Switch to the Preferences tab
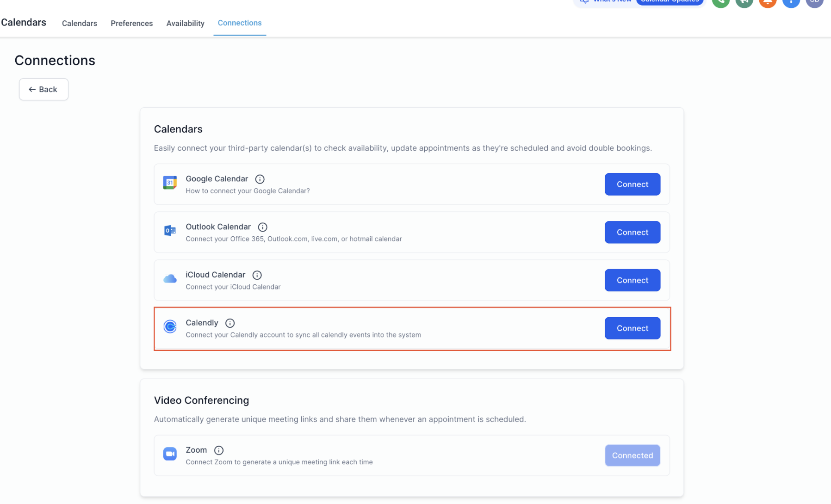 point(131,23)
